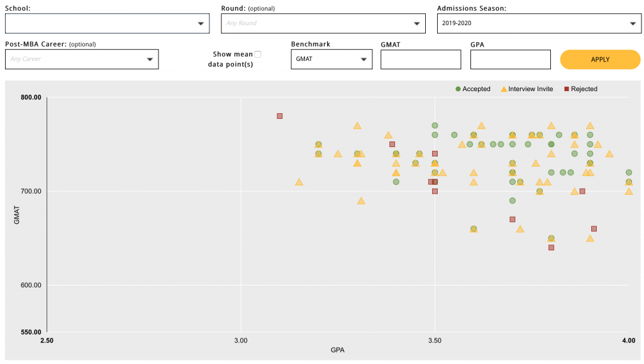Screen dimensions: 644x364
Task: Toggle the Accepted legend green circle
Action: click(458, 89)
